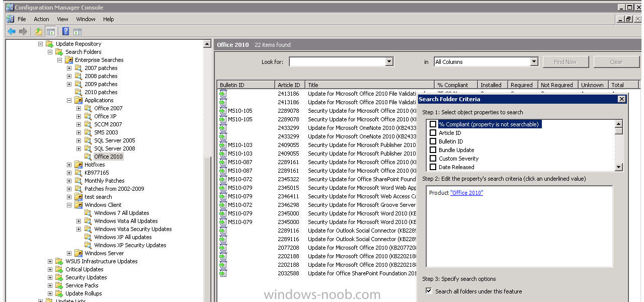Click the property list scroll down arrow
Image resolution: width=644 pixels, height=302 pixels.
pyautogui.click(x=619, y=167)
